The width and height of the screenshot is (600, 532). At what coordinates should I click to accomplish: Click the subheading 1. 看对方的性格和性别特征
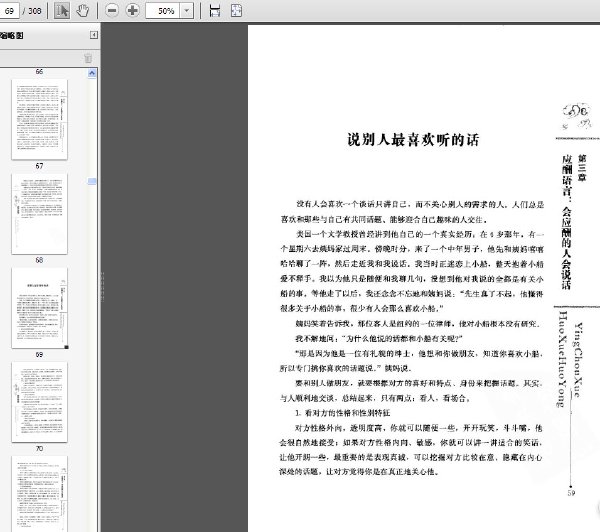342,413
